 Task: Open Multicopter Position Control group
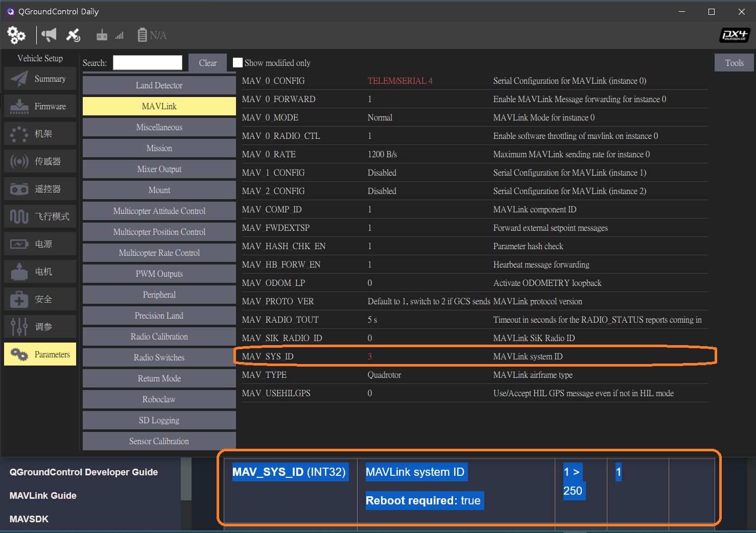(x=159, y=232)
